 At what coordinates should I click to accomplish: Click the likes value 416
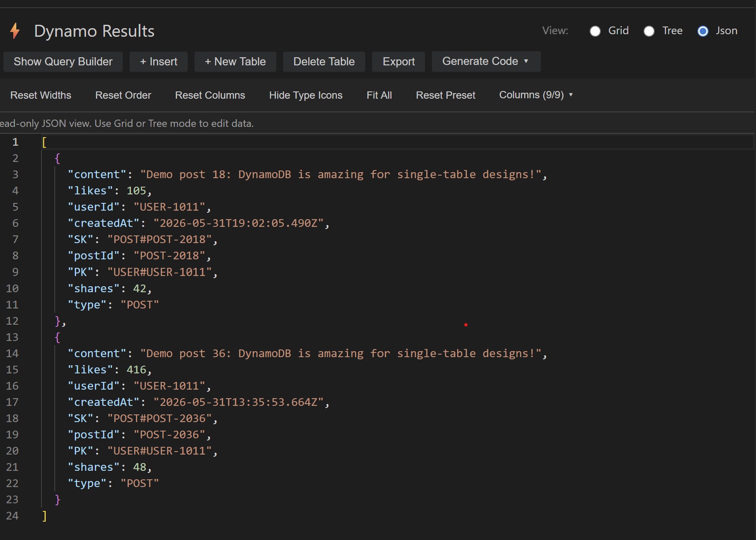point(136,370)
